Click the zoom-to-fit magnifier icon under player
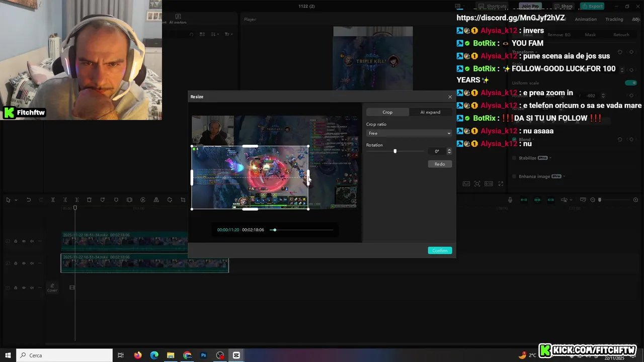 pos(477,184)
